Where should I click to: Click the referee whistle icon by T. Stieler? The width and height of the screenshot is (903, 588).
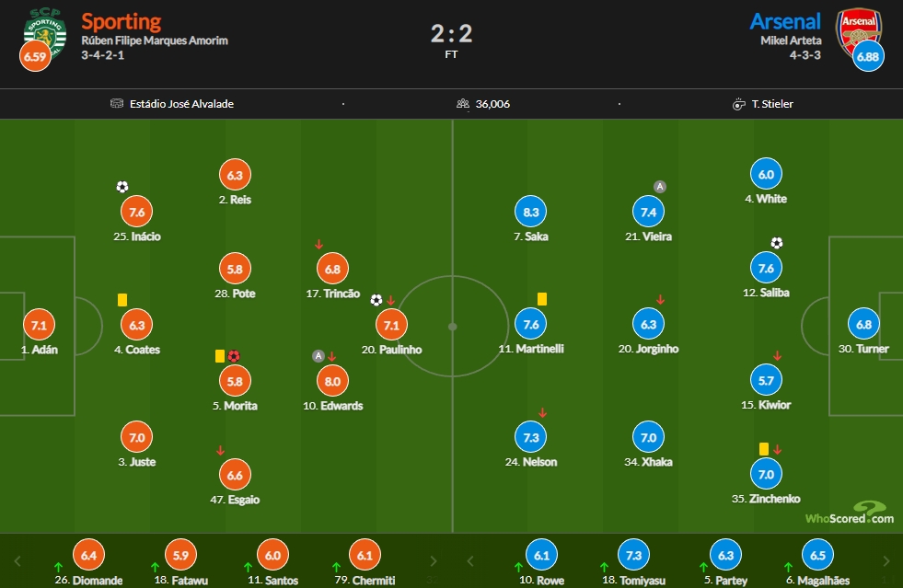tap(738, 104)
